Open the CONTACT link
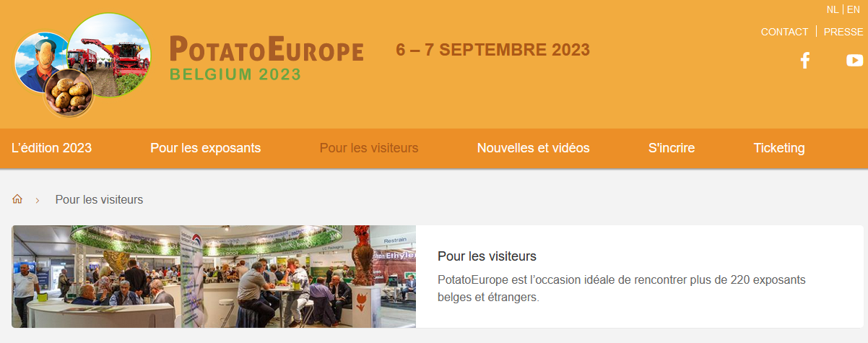 784,32
